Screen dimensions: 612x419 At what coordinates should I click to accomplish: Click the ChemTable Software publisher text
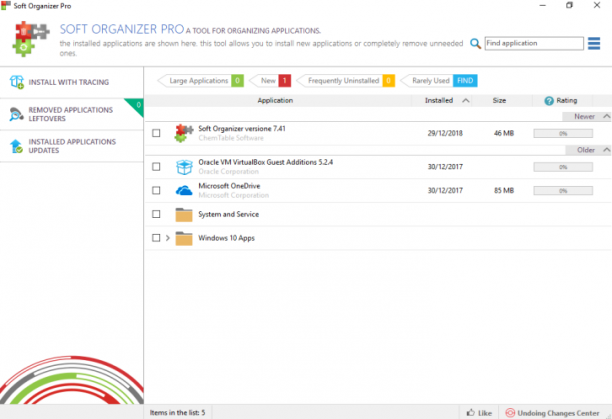click(231, 138)
